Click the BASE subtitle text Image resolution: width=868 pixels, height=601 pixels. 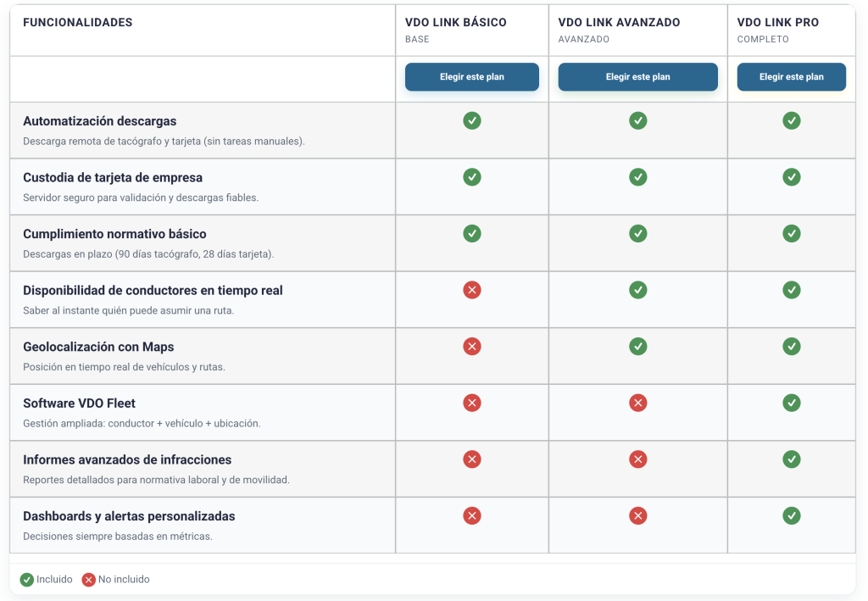417,39
